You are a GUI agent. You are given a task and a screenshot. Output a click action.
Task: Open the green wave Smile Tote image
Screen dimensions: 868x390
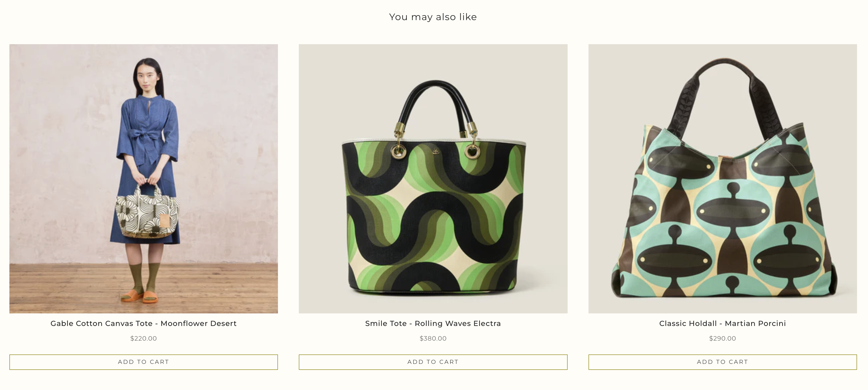tap(433, 216)
